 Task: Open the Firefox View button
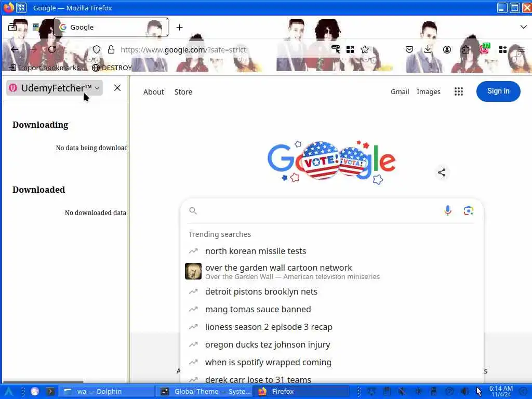click(x=12, y=27)
